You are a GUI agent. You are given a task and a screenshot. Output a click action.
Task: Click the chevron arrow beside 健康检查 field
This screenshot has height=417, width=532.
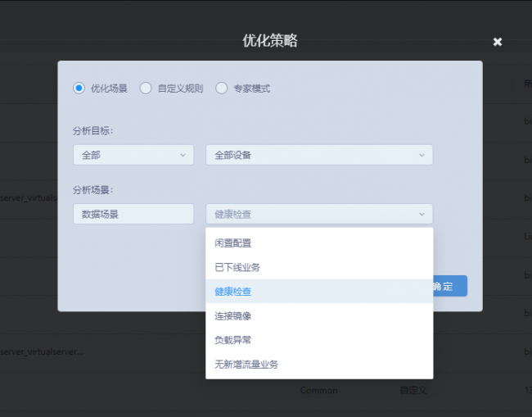click(x=422, y=214)
